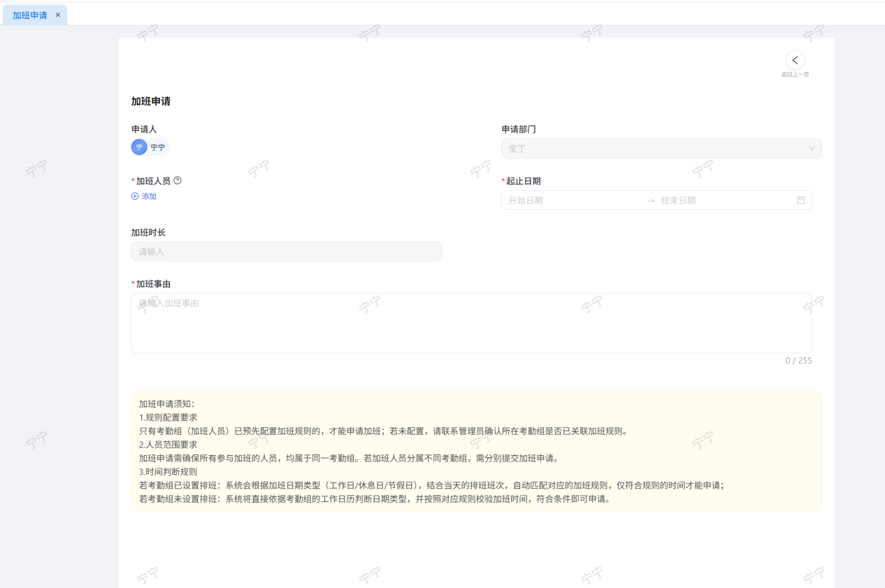The image size is (885, 588).
Task: Select the 结束日期 end date field
Action: [x=720, y=201]
